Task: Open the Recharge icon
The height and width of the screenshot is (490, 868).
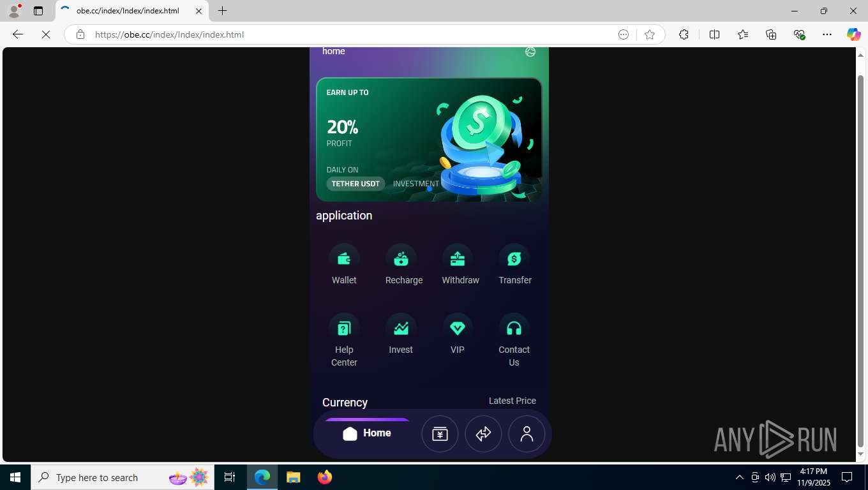Action: tap(401, 259)
